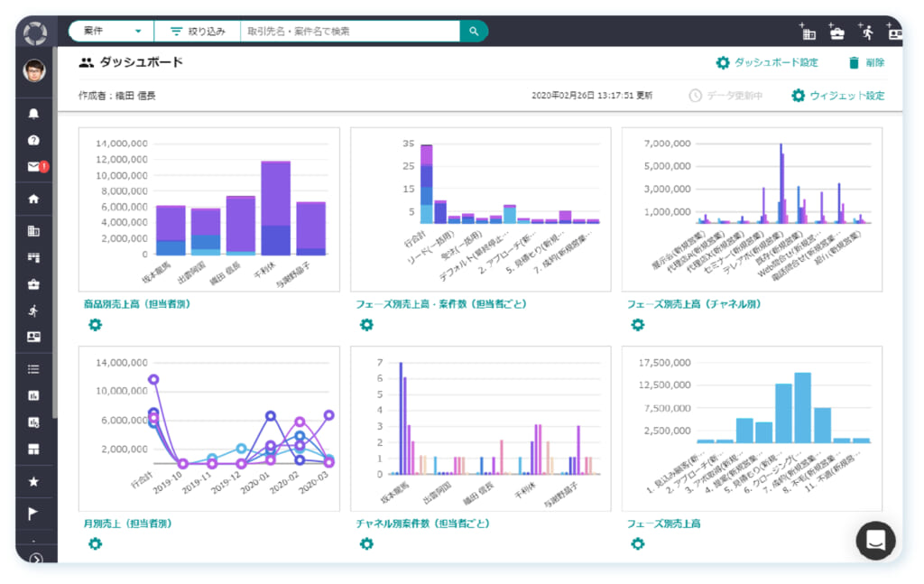
Task: Open the help question mark icon
Action: pyautogui.click(x=34, y=140)
